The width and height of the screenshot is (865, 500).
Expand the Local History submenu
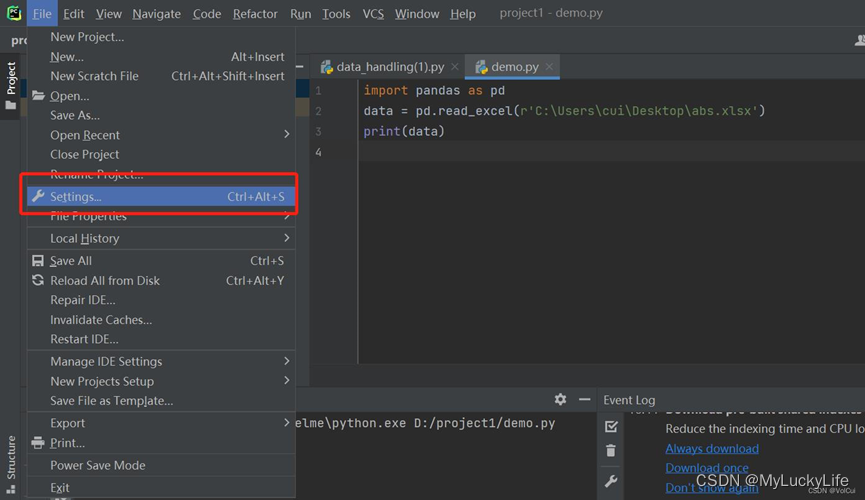point(286,238)
